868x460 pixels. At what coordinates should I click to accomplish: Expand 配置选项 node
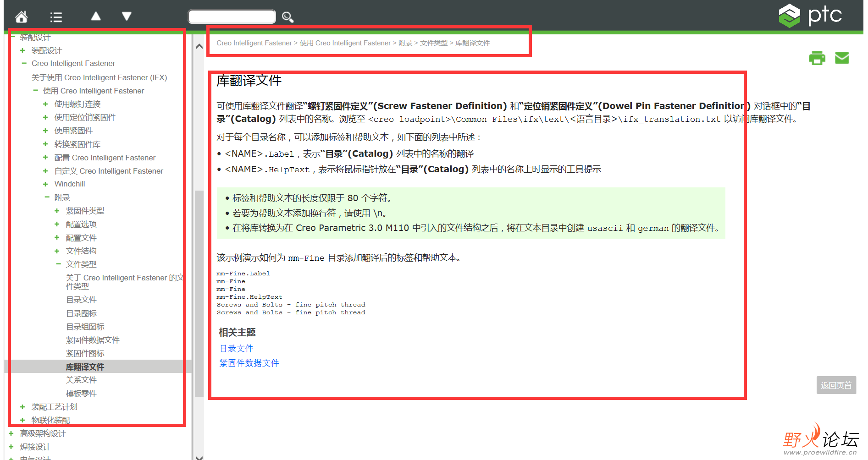(x=57, y=224)
